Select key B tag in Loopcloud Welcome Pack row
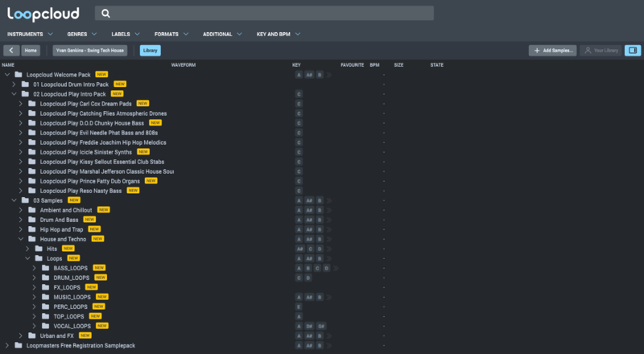 point(320,75)
